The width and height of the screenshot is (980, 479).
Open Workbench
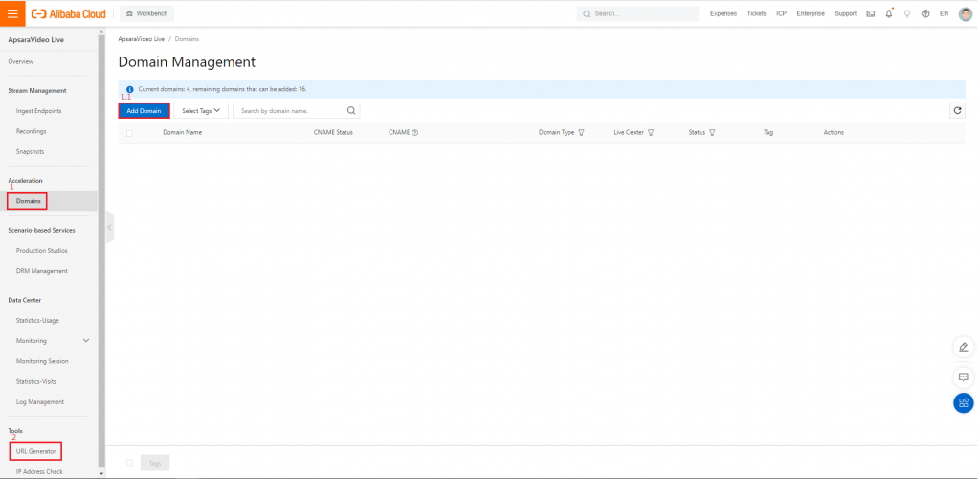pos(146,13)
